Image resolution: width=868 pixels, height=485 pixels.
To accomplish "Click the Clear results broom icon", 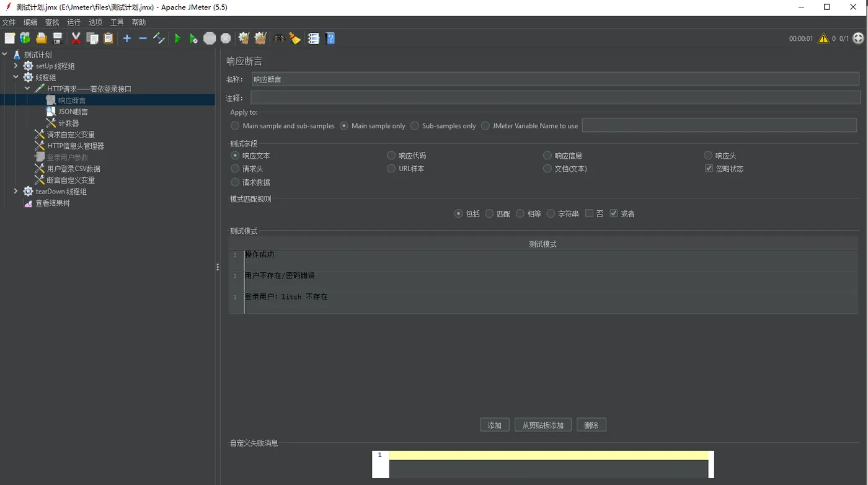I will pos(244,38).
